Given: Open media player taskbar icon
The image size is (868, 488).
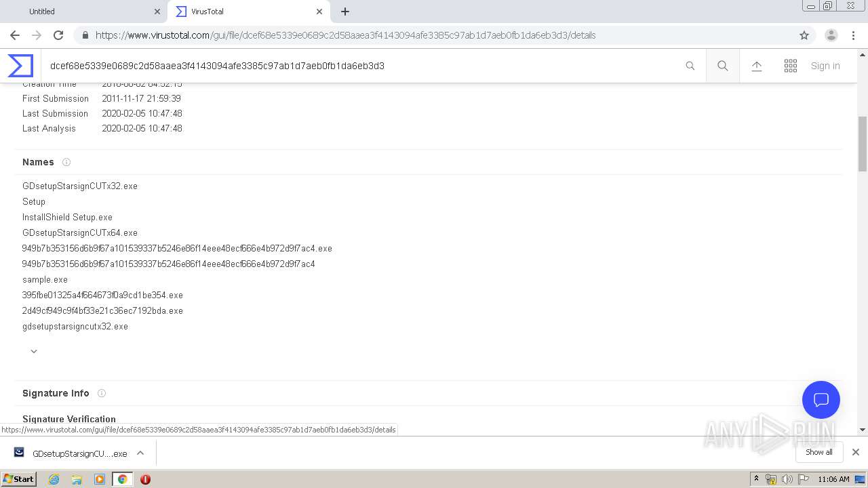Looking at the screenshot, I should pyautogui.click(x=100, y=479).
